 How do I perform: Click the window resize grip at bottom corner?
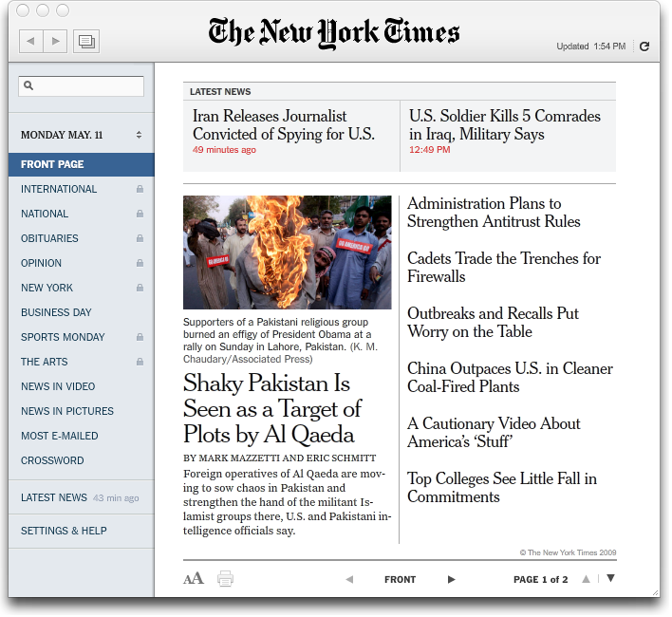pyautogui.click(x=656, y=594)
